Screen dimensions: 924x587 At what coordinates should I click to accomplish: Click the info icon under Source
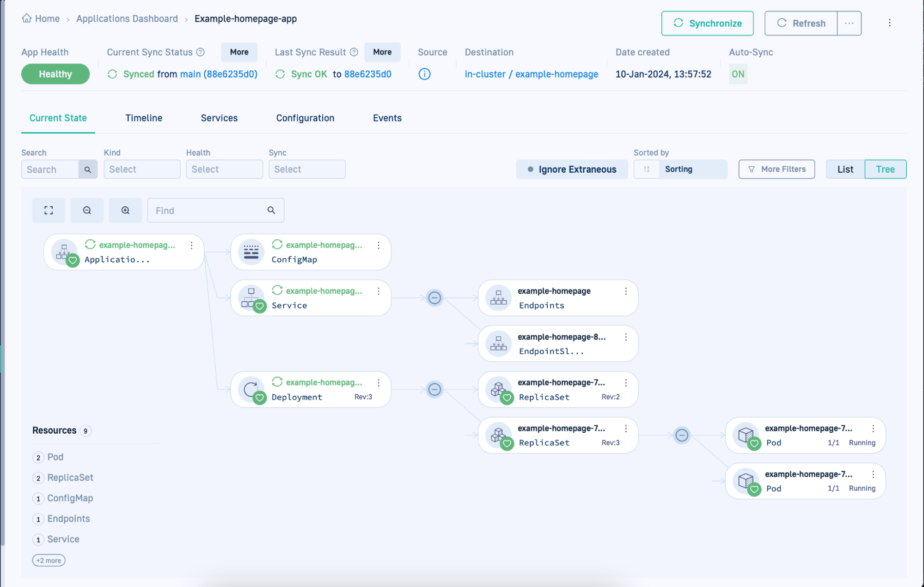pyautogui.click(x=424, y=74)
